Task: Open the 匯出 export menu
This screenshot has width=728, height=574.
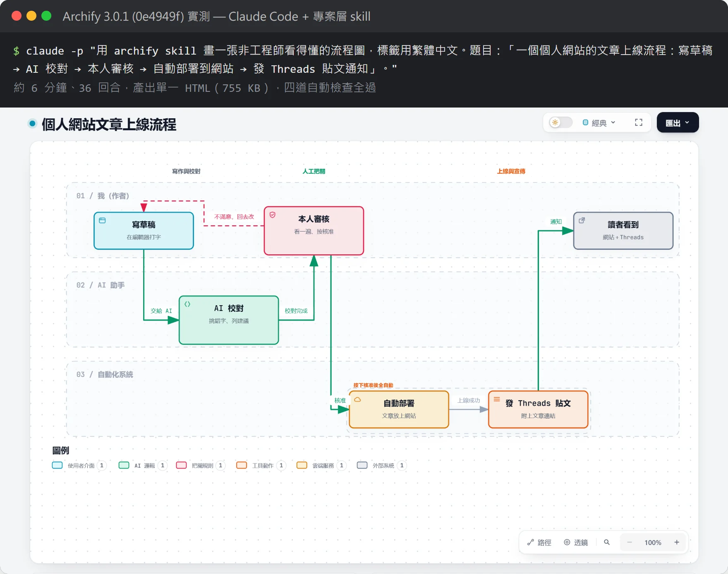Action: [678, 122]
